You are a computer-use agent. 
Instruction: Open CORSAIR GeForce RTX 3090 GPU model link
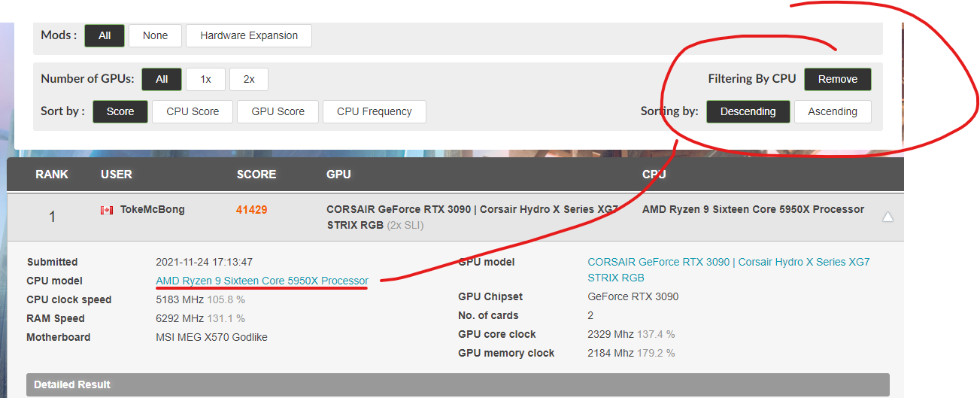(728, 270)
